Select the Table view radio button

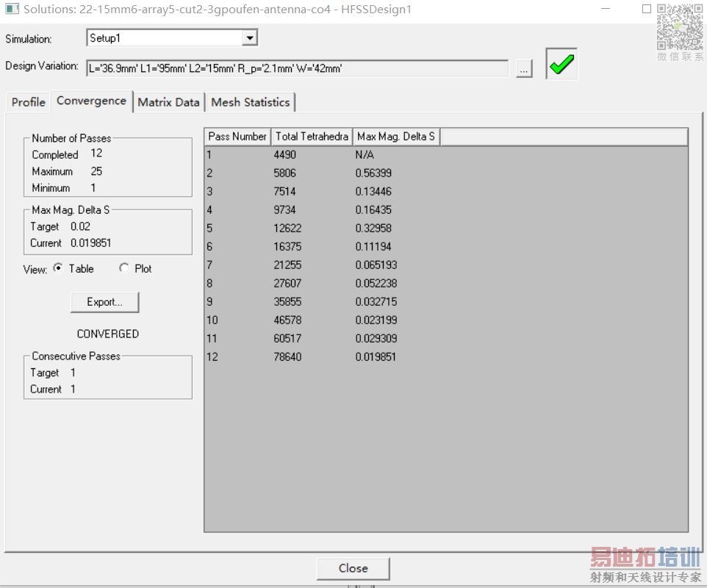(58, 268)
